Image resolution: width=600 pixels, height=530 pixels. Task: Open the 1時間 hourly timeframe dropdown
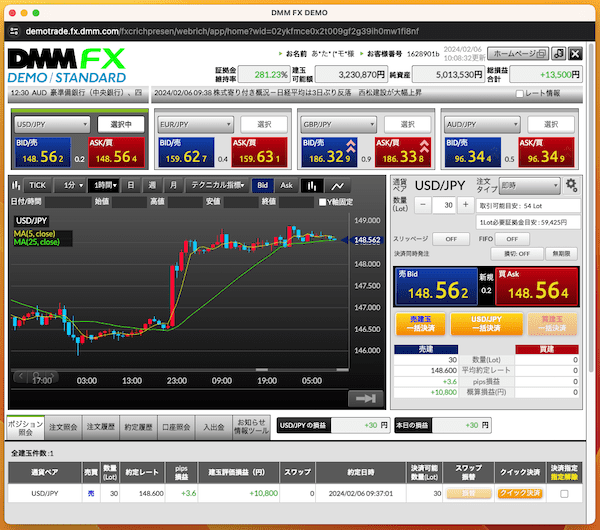pyautogui.click(x=104, y=186)
